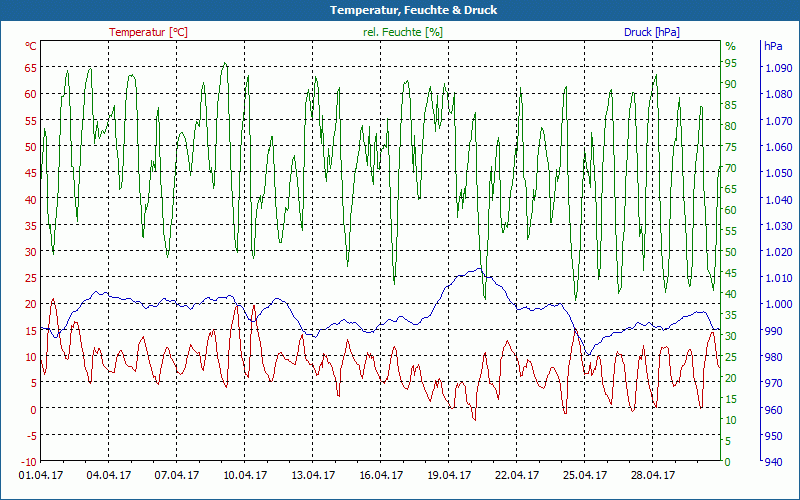Image resolution: width=800 pixels, height=500 pixels.
Task: Select the green rel. Feuchte [%] legend label
Action: 403,32
